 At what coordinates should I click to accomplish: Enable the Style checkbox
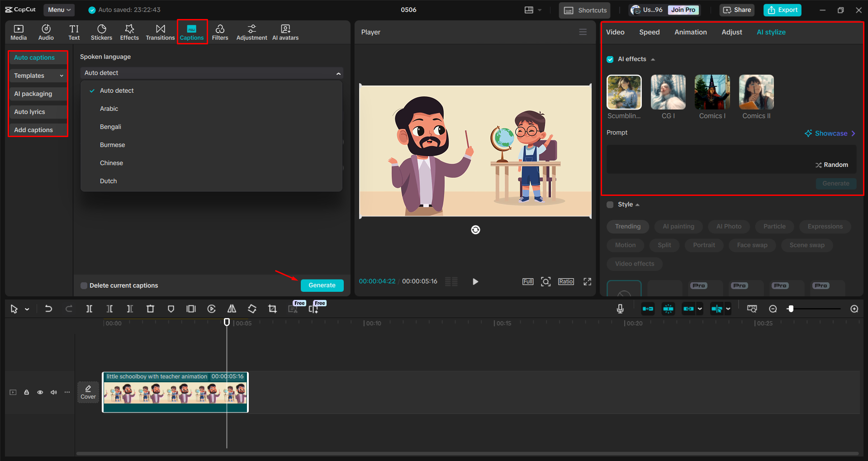[610, 204]
